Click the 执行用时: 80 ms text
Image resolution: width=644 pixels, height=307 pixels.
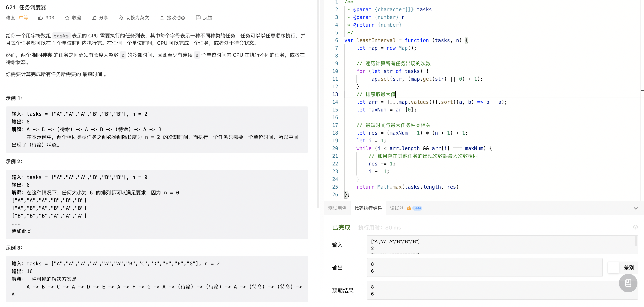click(379, 228)
